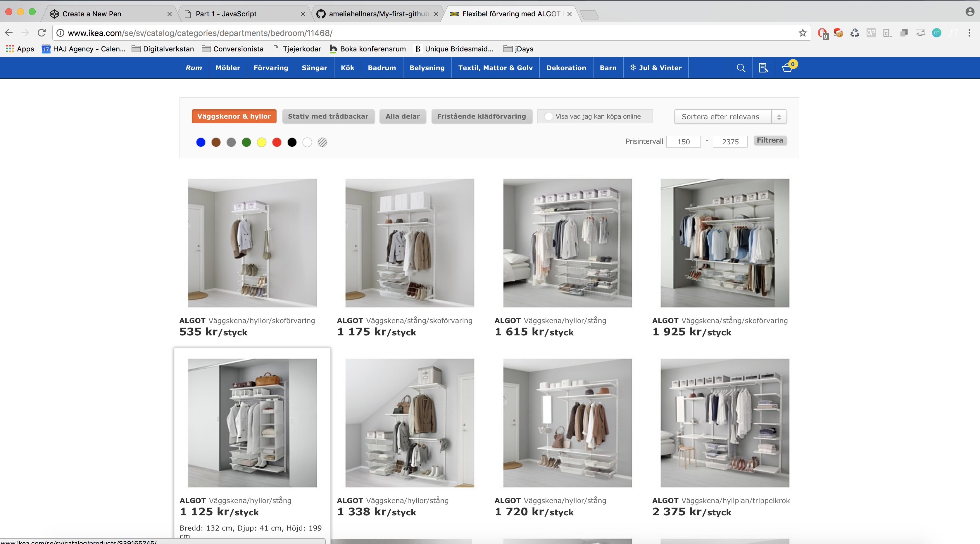Open the shopping basket icon
Screen dimensions: 980x544
tap(788, 67)
